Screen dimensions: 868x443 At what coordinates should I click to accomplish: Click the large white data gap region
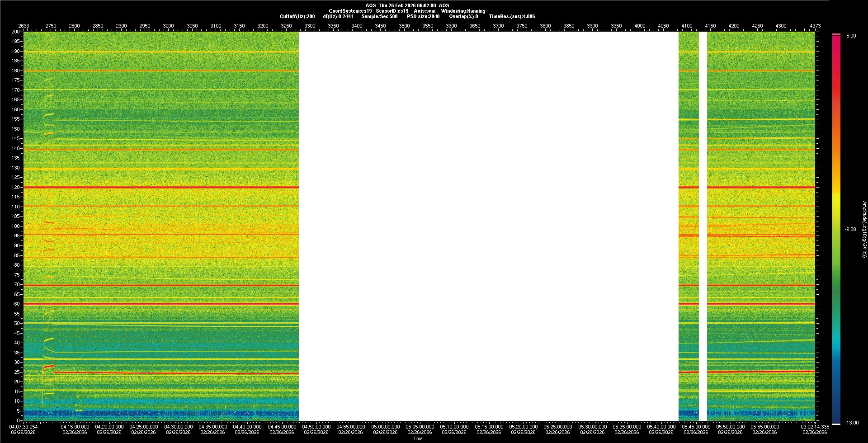(488, 226)
